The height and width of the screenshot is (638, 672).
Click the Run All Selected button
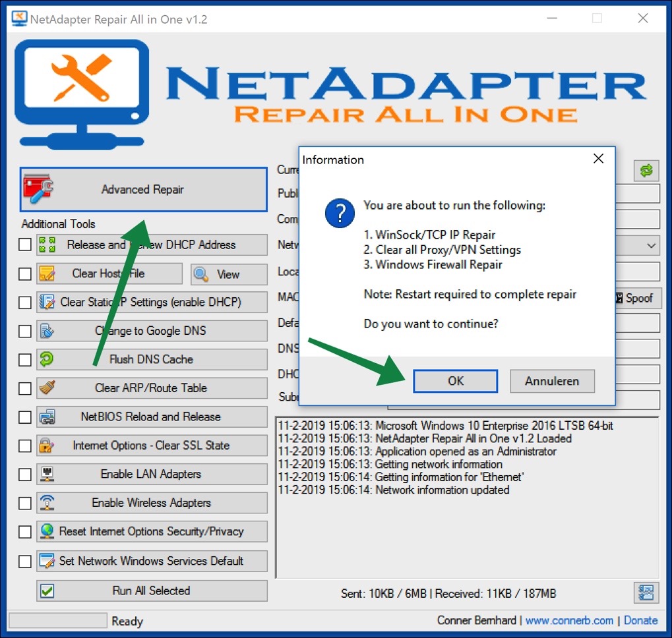click(x=152, y=591)
